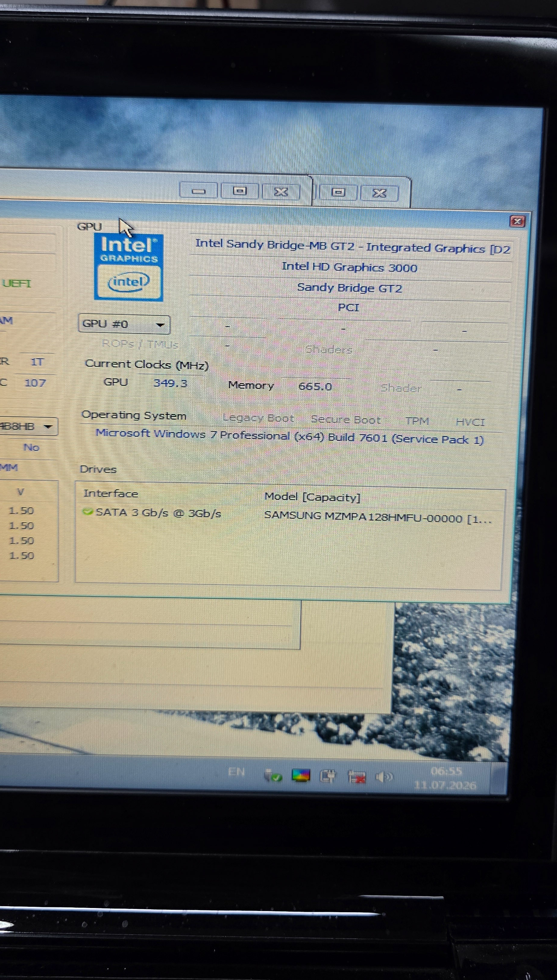
Task: Click the "PCI" bus field
Action: pos(348,307)
